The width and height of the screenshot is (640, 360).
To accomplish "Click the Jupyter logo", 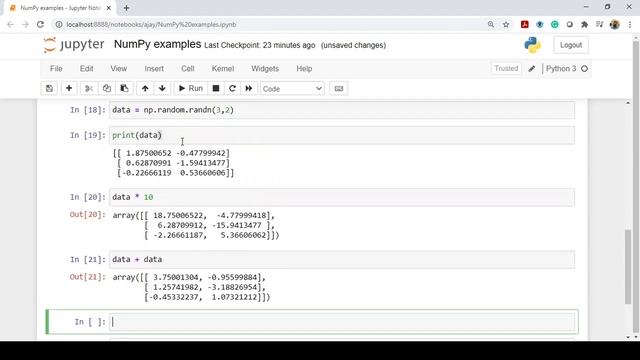I will 74,44.
